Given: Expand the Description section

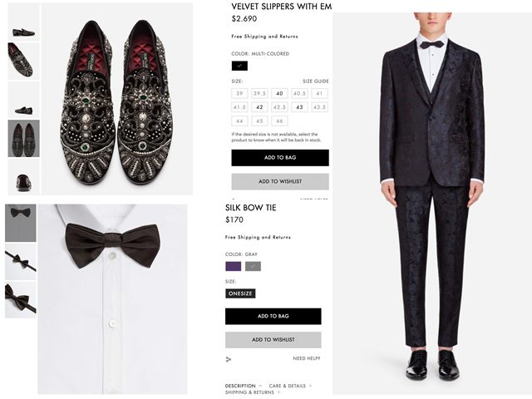Looking at the screenshot, I should (x=243, y=386).
